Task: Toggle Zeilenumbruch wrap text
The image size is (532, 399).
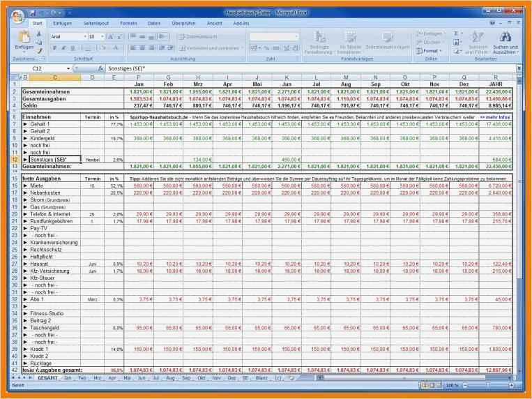Action: click(x=199, y=37)
